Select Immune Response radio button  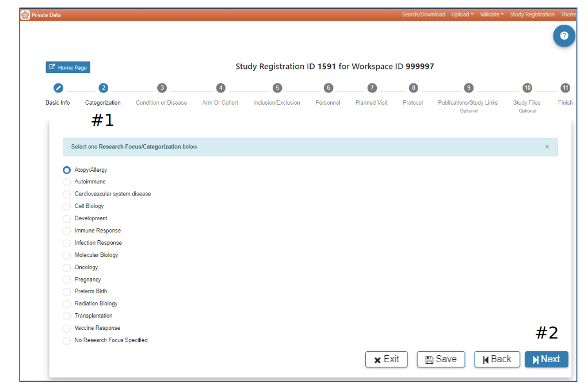[67, 231]
